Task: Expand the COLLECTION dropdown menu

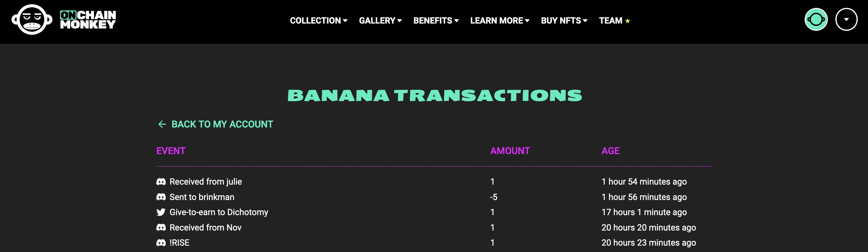Action: click(x=319, y=21)
